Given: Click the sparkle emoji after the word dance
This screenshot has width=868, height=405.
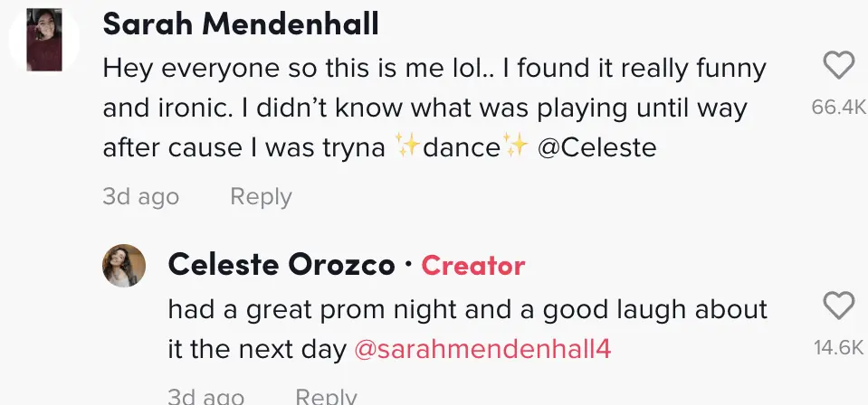Looking at the screenshot, I should pos(516,147).
